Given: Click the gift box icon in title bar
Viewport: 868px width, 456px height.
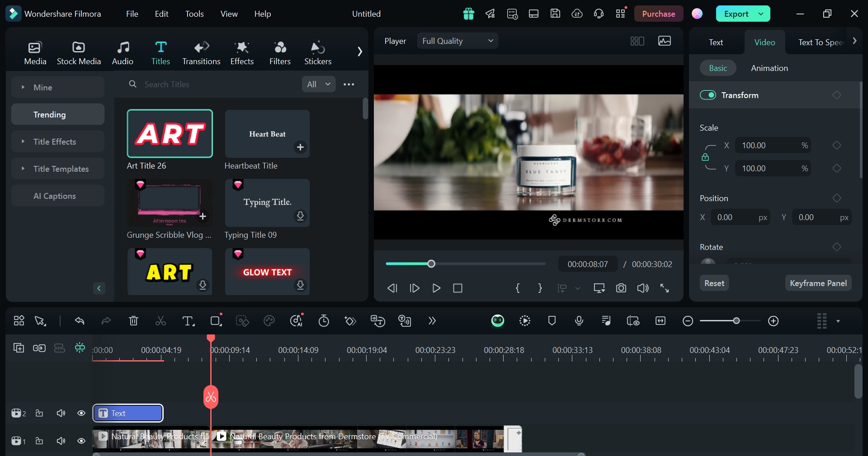Looking at the screenshot, I should coord(469,14).
